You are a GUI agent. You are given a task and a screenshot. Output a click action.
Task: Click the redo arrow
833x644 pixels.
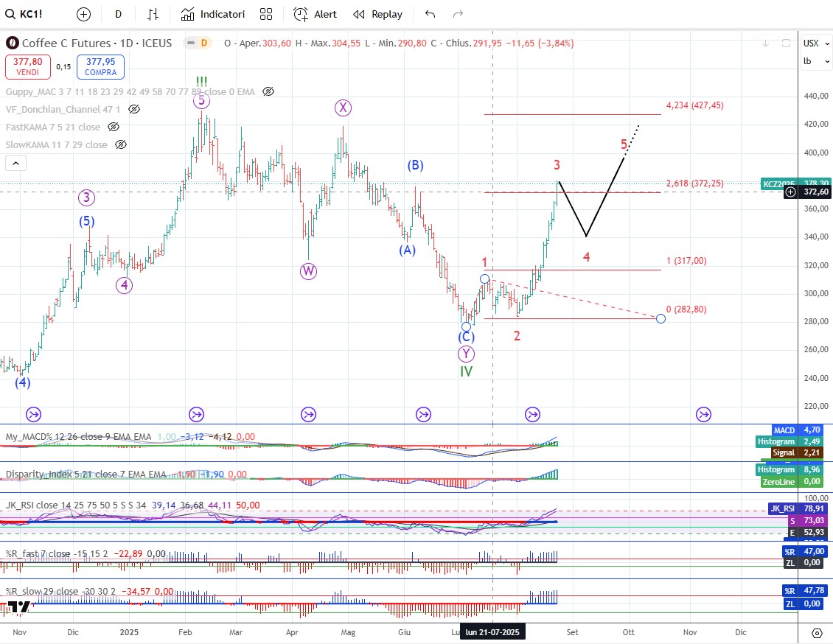pyautogui.click(x=458, y=14)
